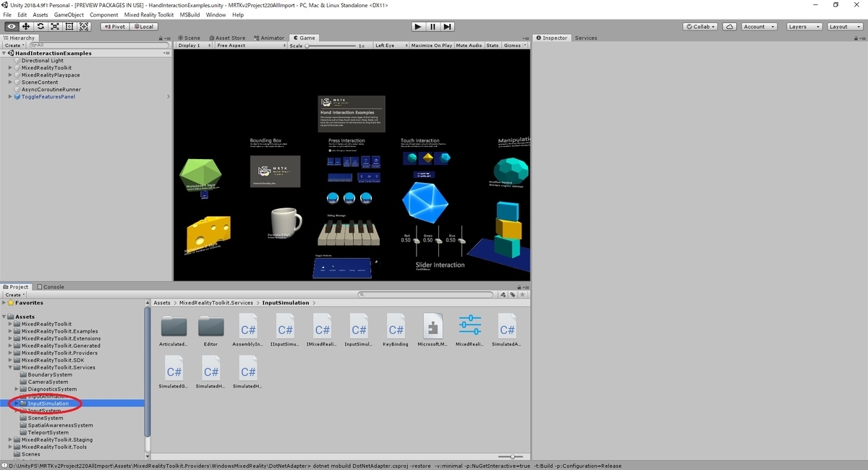
Task: Switch to the Console tab
Action: pyautogui.click(x=51, y=286)
